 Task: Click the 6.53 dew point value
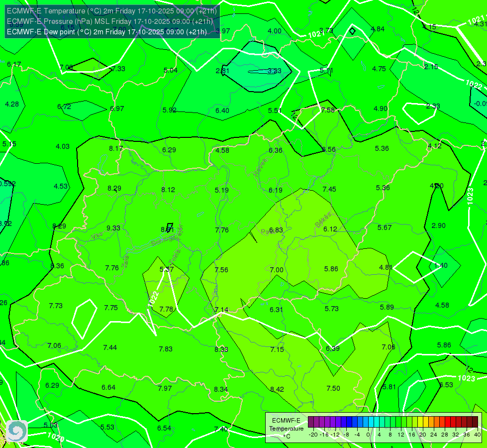click(446, 385)
